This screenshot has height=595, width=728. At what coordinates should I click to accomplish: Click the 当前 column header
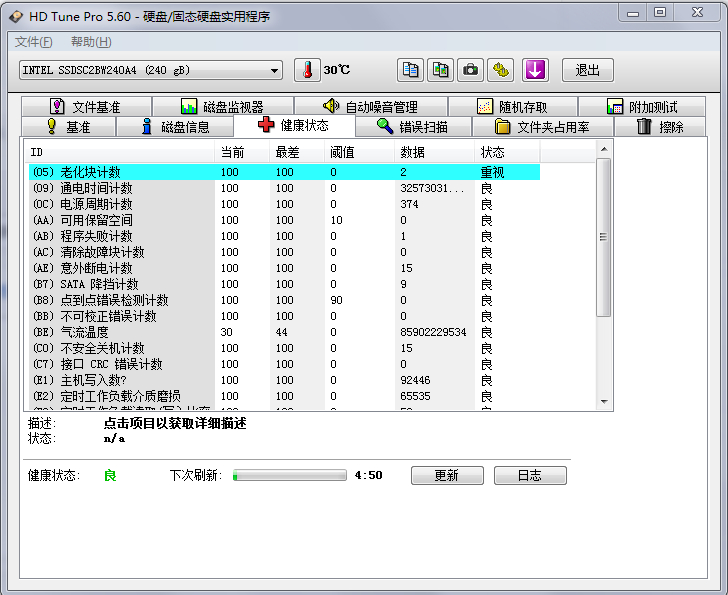click(x=242, y=152)
